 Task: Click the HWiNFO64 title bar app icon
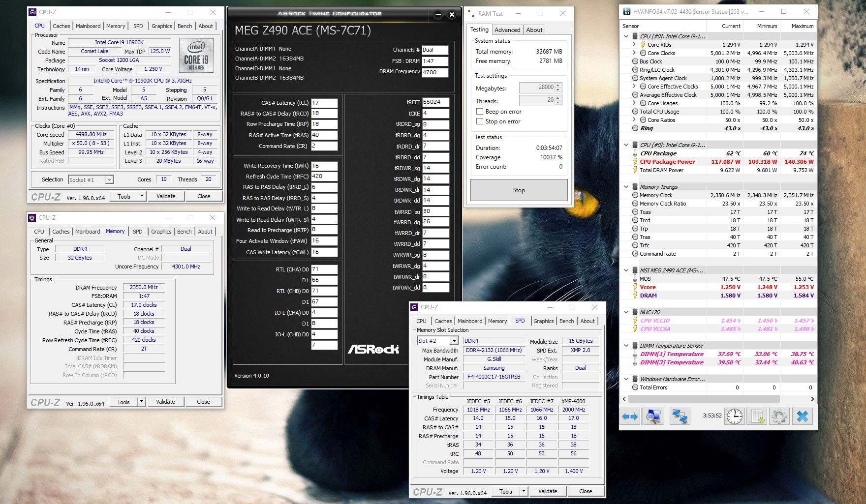(x=627, y=12)
